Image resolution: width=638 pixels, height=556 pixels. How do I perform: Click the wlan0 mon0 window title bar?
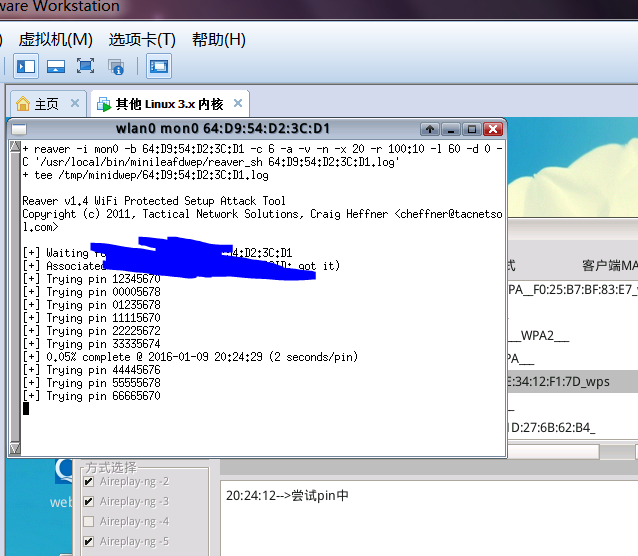(x=222, y=129)
